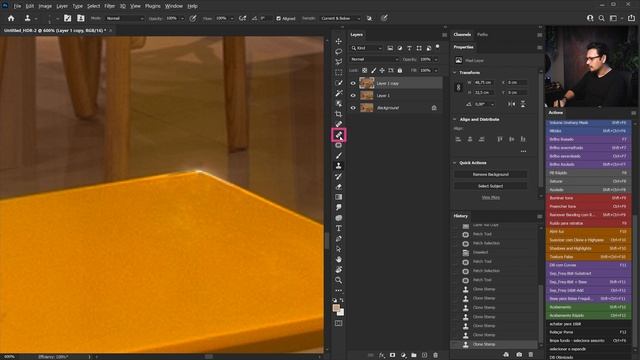Image resolution: width=640 pixels, height=360 pixels.
Task: Select the Hand tool
Action: click(x=338, y=259)
